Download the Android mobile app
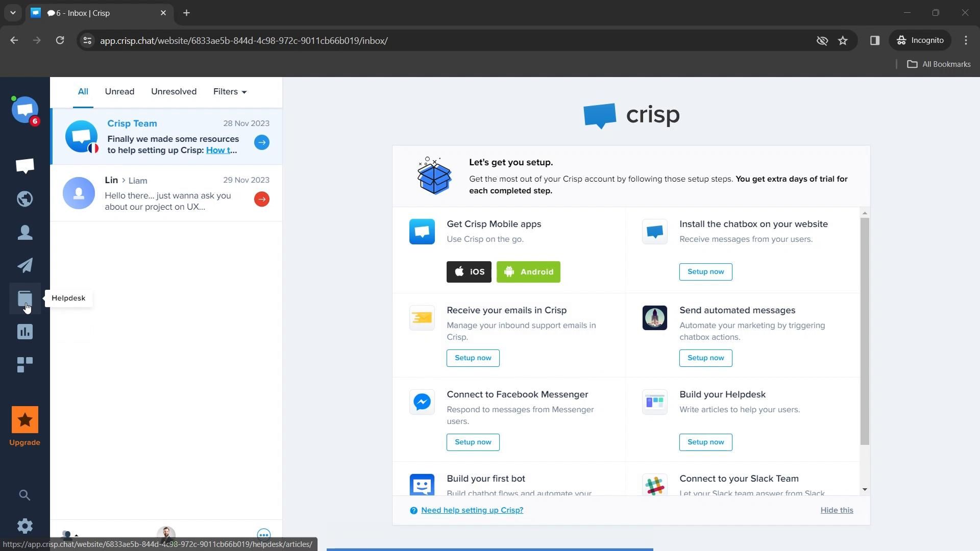Viewport: 980px width, 551px height. coord(528,272)
